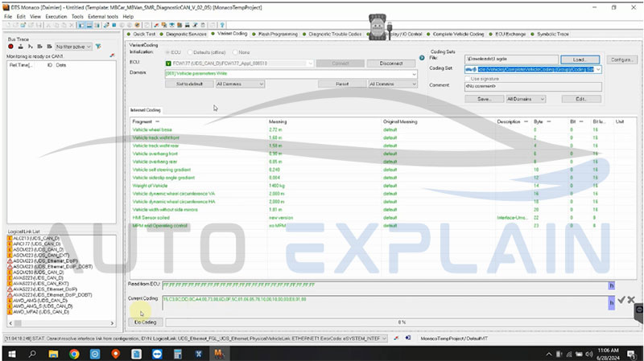Screen dimensions: 644x361
Task: Click DTS Monaco taskbar icon
Action: pos(219,354)
